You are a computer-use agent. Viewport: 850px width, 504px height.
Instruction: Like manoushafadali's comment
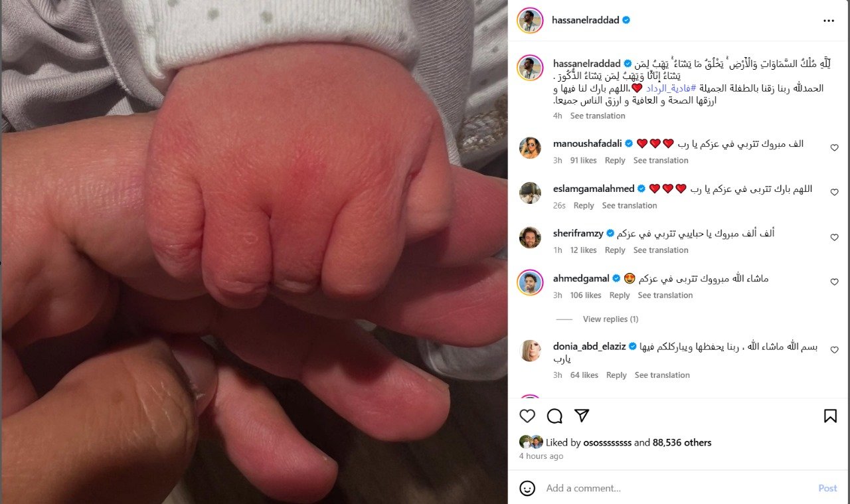pyautogui.click(x=834, y=148)
